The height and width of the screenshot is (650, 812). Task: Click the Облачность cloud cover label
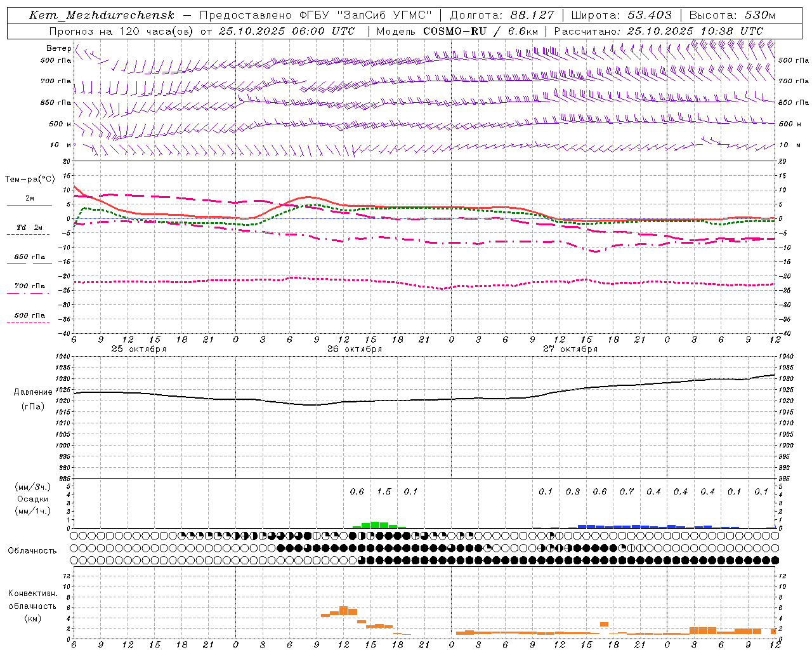[32, 550]
